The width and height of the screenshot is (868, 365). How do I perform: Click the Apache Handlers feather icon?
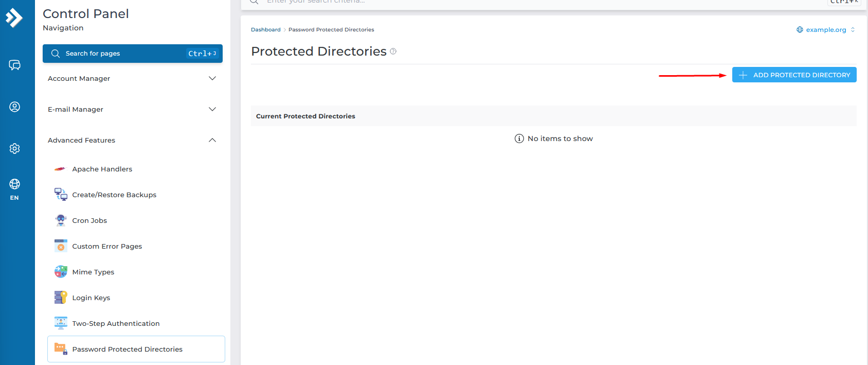click(x=61, y=169)
